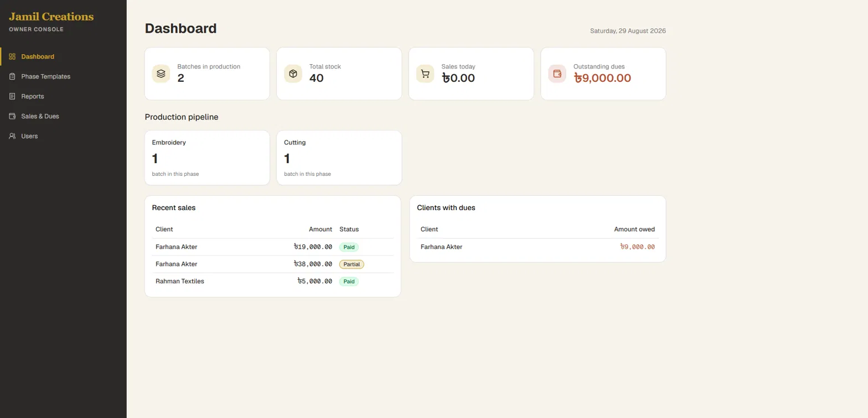This screenshot has height=418, width=868.
Task: Click the ৳9,000.00 amount owed by Farhana Akter
Action: (637, 247)
